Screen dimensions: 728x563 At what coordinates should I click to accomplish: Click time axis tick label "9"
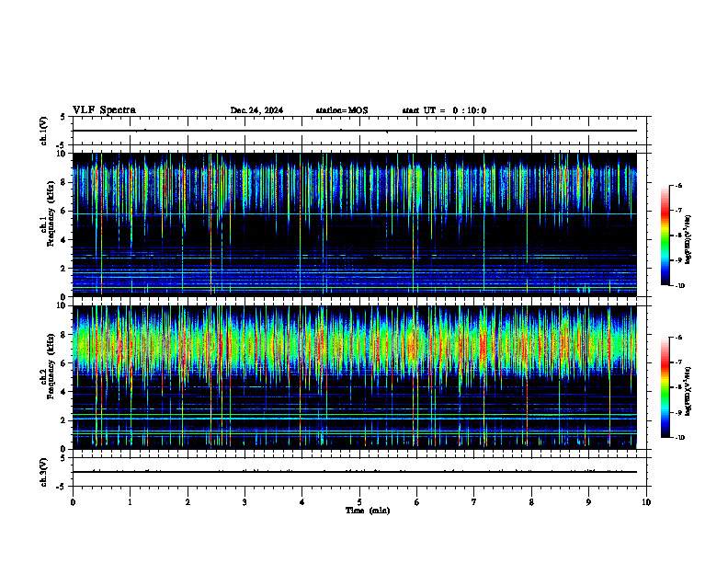point(588,502)
